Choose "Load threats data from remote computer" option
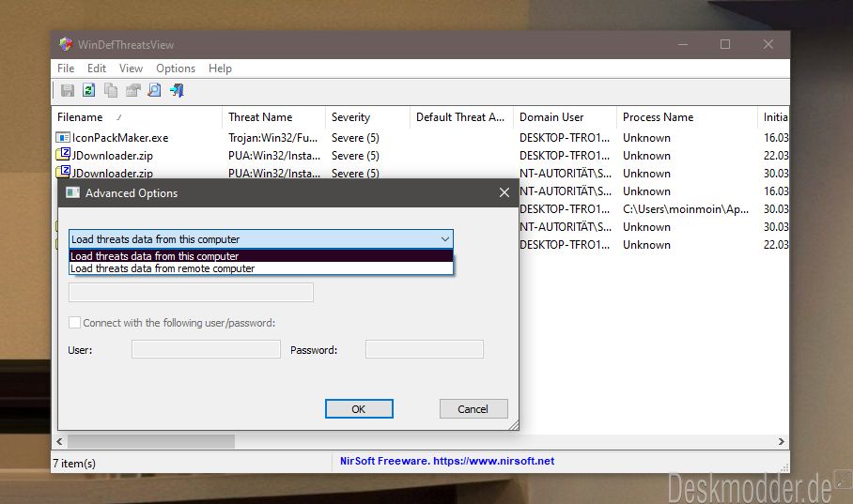The height and width of the screenshot is (504, 853). coord(261,268)
